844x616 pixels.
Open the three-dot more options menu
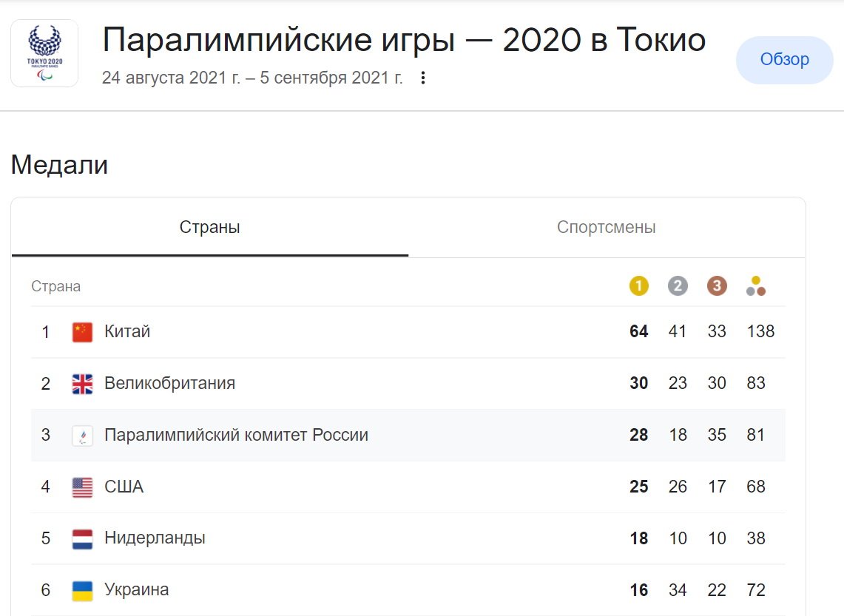tap(423, 78)
